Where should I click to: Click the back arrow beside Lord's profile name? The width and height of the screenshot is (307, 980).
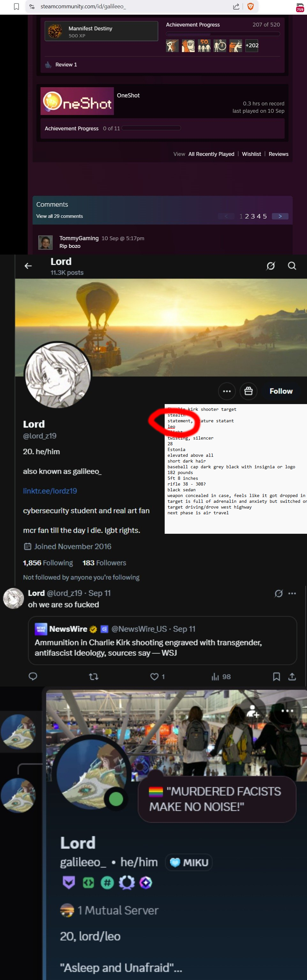click(x=28, y=266)
